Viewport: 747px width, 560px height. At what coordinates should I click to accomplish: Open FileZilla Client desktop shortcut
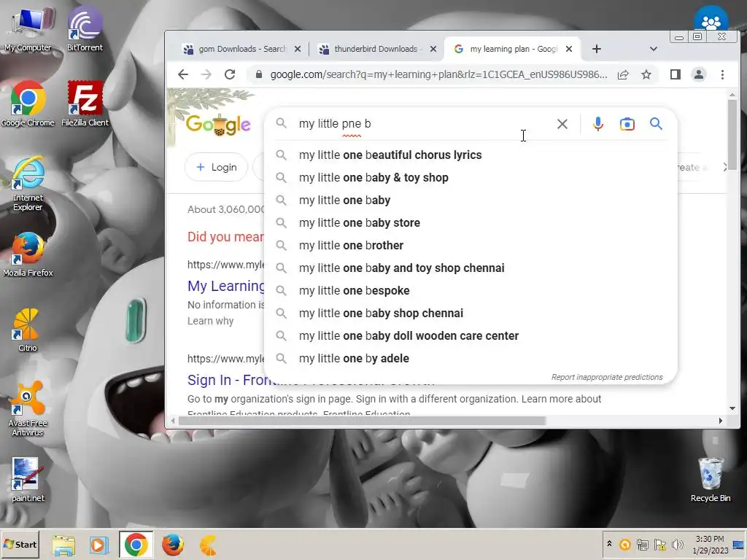[85, 104]
